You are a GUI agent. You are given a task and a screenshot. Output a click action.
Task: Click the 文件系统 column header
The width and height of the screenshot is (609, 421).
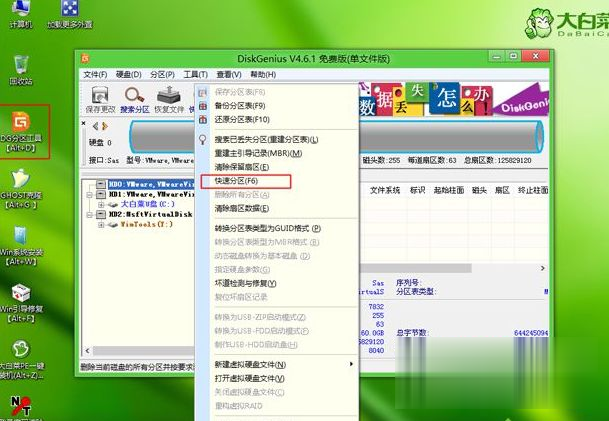[x=385, y=190]
